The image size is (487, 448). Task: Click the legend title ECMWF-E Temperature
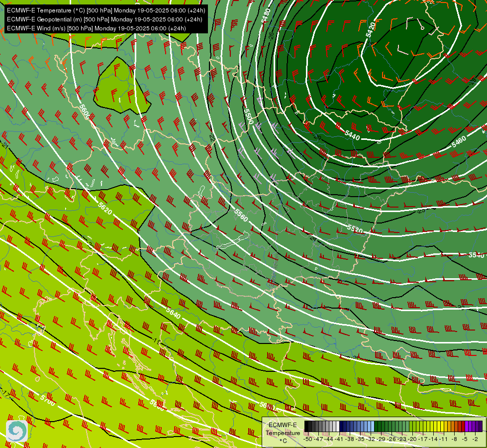[x=283, y=429]
